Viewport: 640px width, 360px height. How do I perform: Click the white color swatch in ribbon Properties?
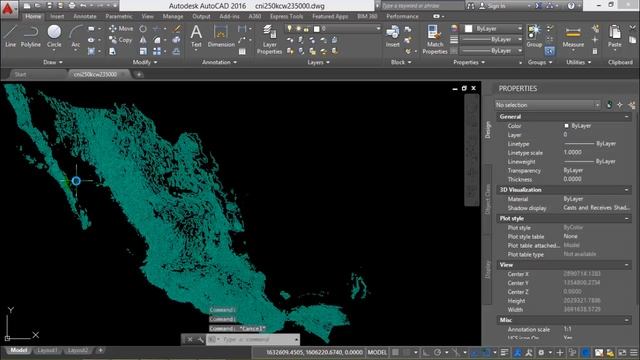pos(469,29)
